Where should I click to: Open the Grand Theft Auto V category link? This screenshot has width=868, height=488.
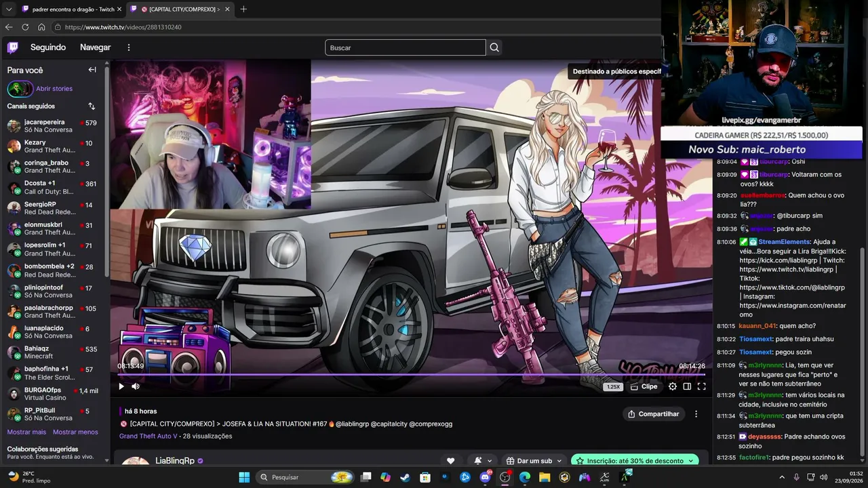[148, 436]
